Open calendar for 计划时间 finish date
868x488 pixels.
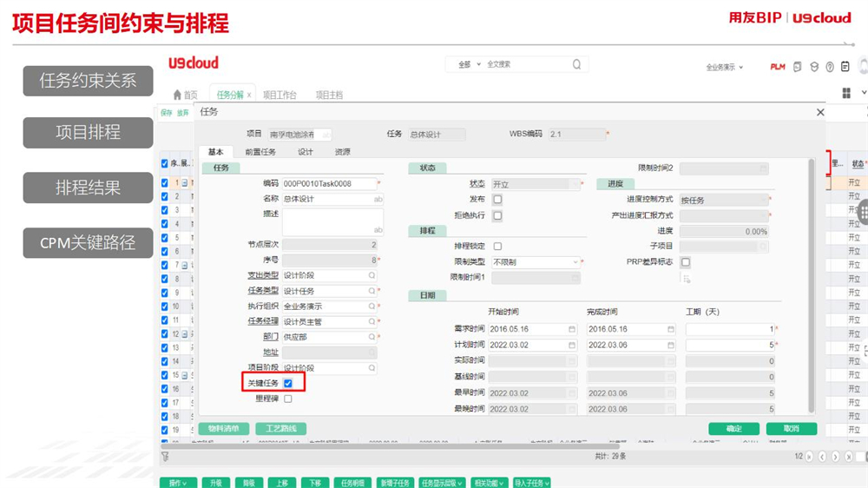click(x=670, y=345)
